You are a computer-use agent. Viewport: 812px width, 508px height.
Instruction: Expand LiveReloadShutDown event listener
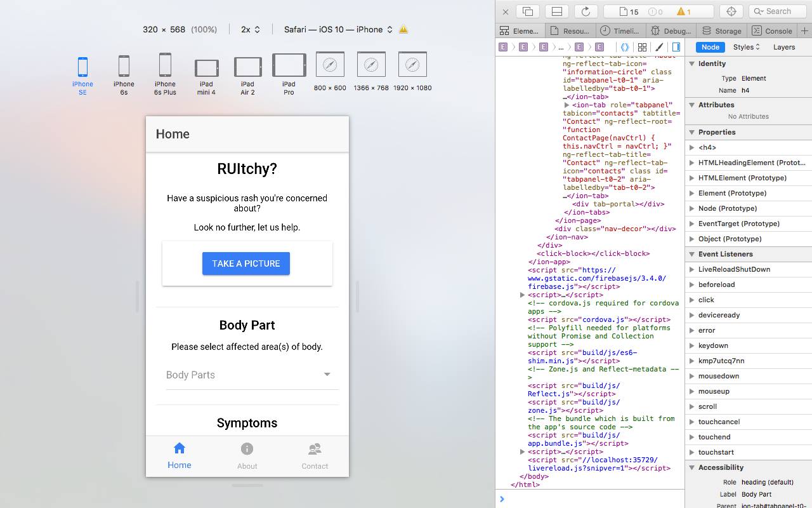[x=691, y=269]
